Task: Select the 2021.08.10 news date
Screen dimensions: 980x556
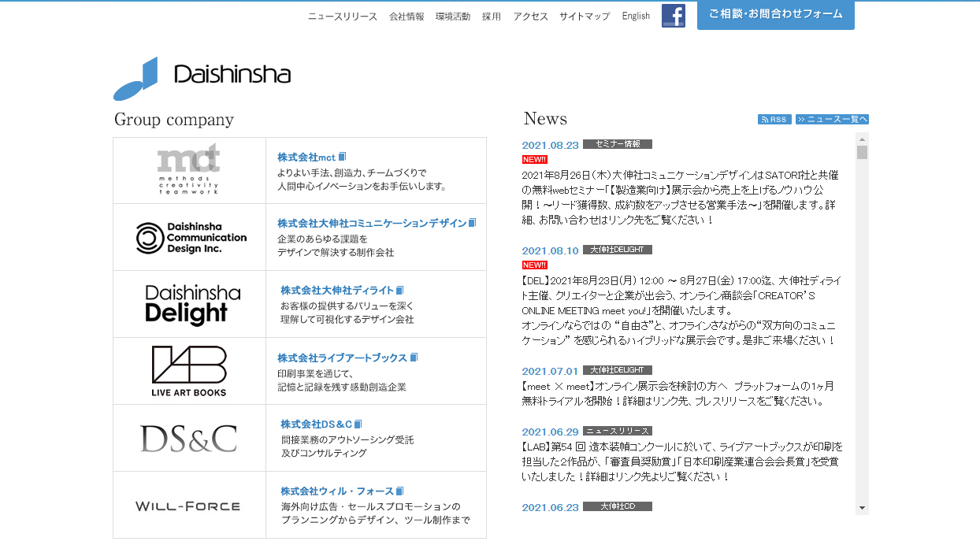Action: (x=549, y=250)
